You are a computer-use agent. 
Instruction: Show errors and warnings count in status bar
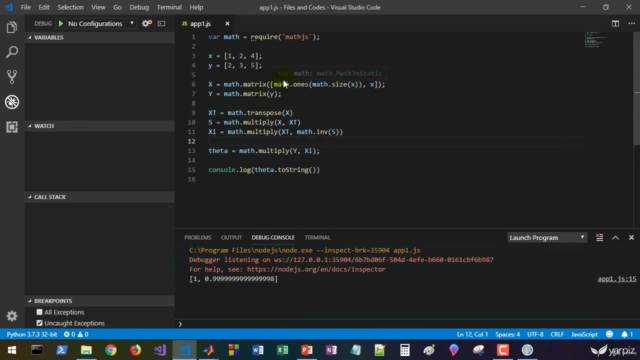76,334
